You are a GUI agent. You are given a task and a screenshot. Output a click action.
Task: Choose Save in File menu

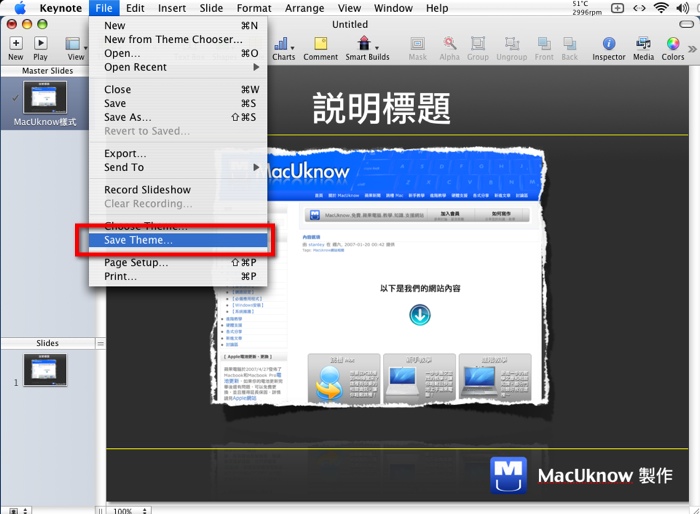click(x=178, y=103)
